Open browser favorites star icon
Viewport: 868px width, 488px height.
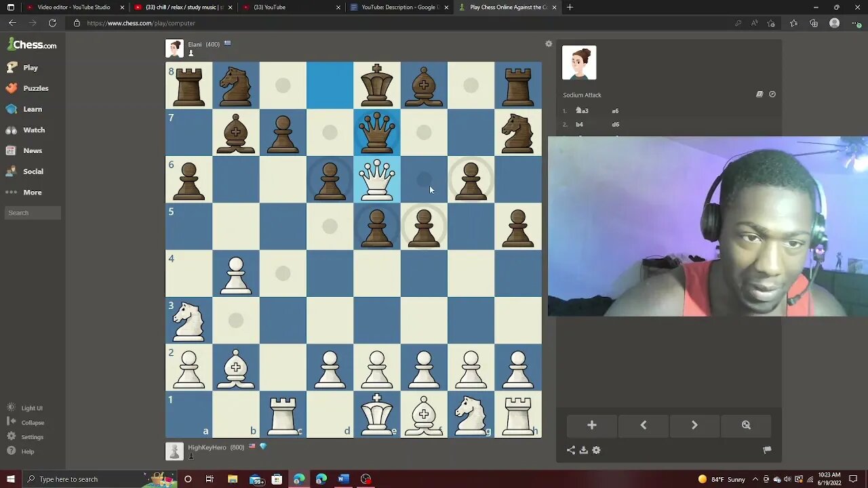[794, 23]
